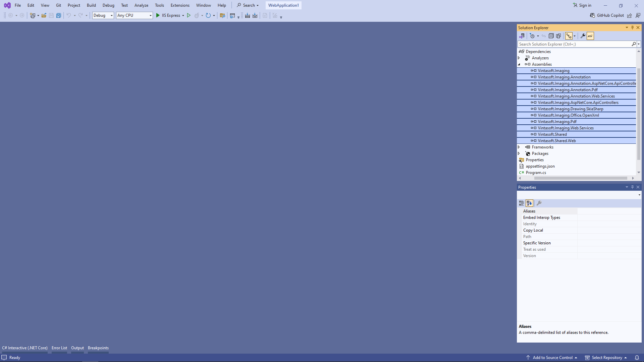
Task: Click Search Solution Explorer input field
Action: pos(574,44)
